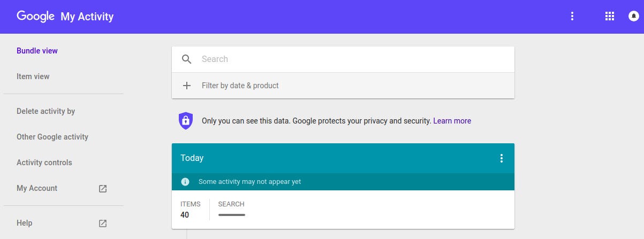The height and width of the screenshot is (239, 644).
Task: Click the Google logo
Action: (36, 16)
